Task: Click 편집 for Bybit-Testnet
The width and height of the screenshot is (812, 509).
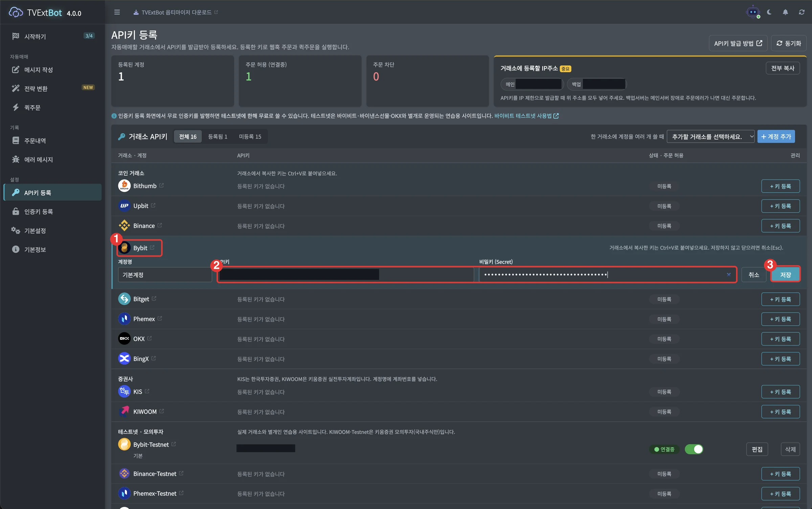Action: (x=757, y=449)
